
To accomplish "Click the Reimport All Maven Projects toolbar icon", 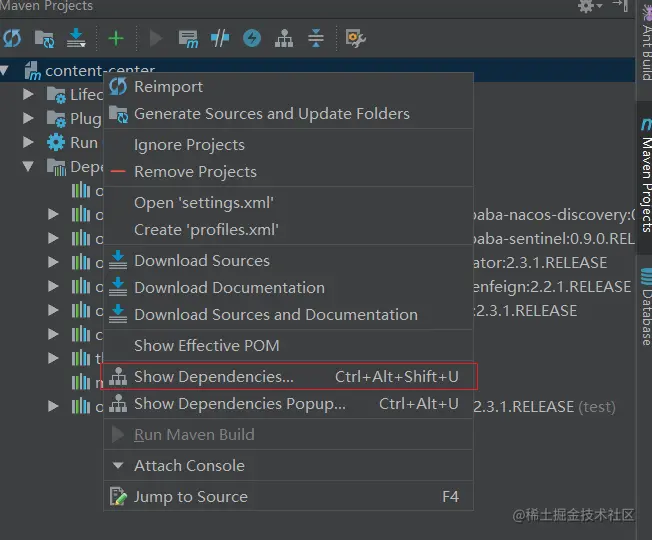I will point(12,39).
